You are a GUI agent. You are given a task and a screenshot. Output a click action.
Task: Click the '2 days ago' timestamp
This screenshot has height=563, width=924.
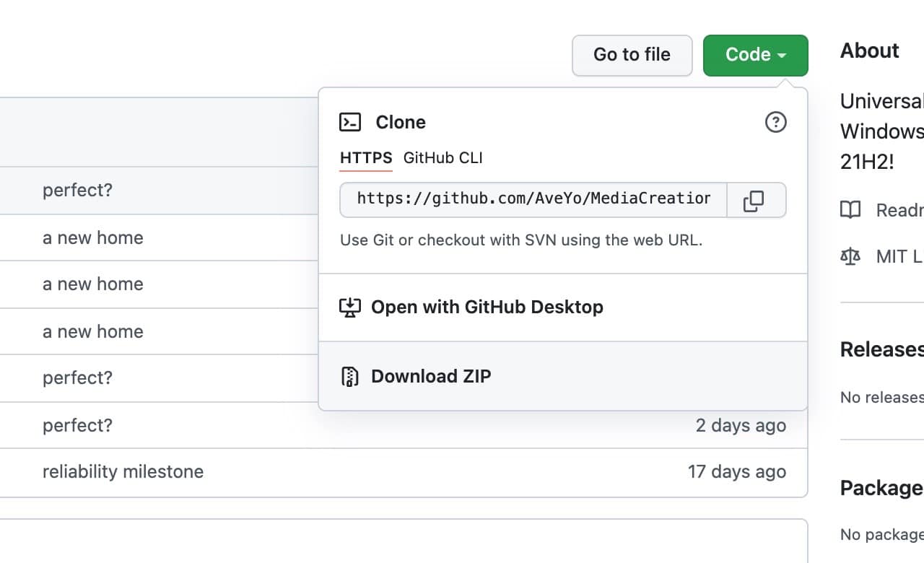click(x=741, y=425)
